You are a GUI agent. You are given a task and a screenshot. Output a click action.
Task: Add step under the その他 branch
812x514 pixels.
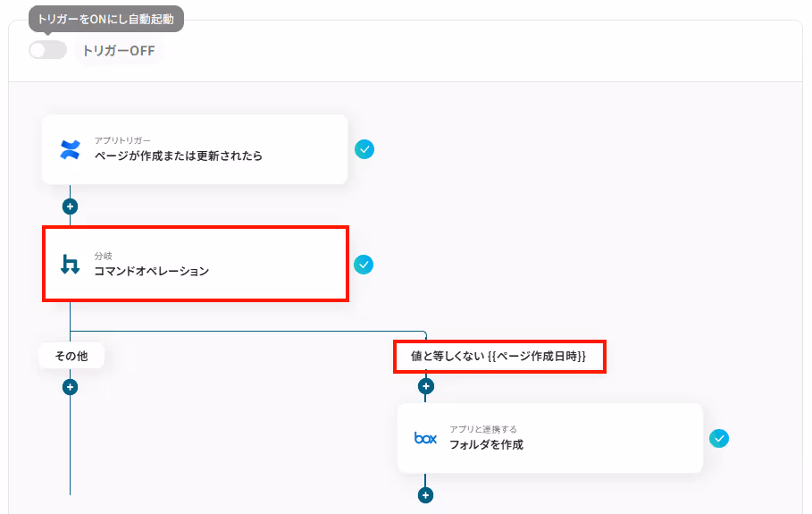tap(70, 387)
